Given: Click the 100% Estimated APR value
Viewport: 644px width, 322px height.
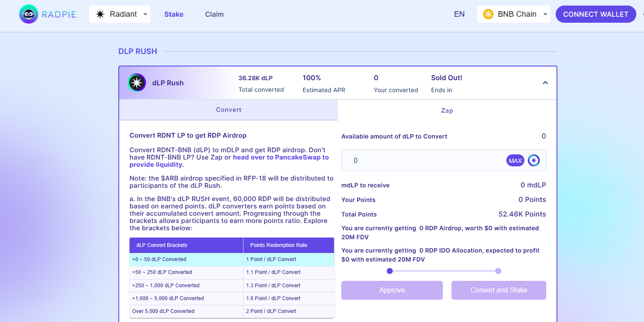Looking at the screenshot, I should click(x=312, y=78).
